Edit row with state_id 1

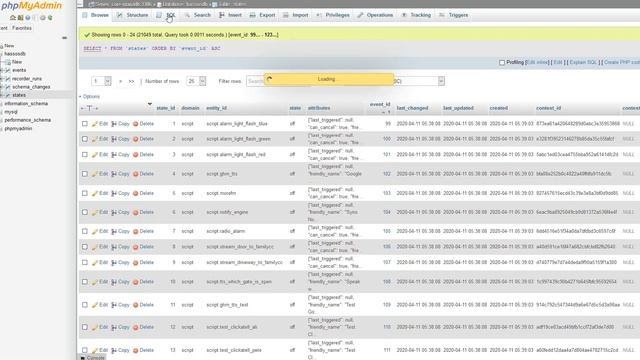click(100, 124)
